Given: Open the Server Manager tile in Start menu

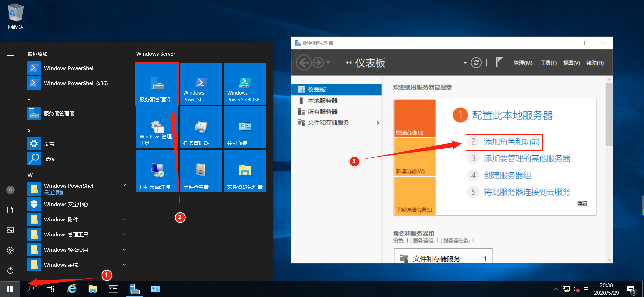Looking at the screenshot, I should tap(157, 83).
